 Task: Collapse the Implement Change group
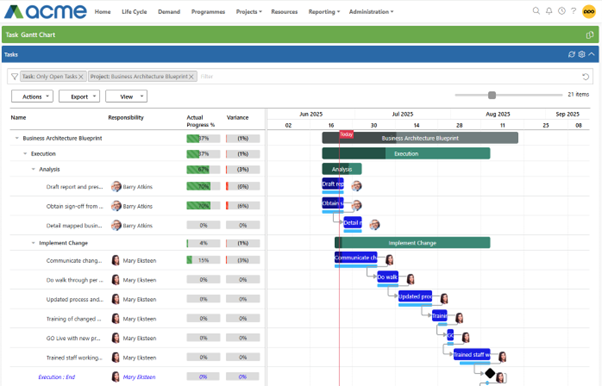click(33, 243)
